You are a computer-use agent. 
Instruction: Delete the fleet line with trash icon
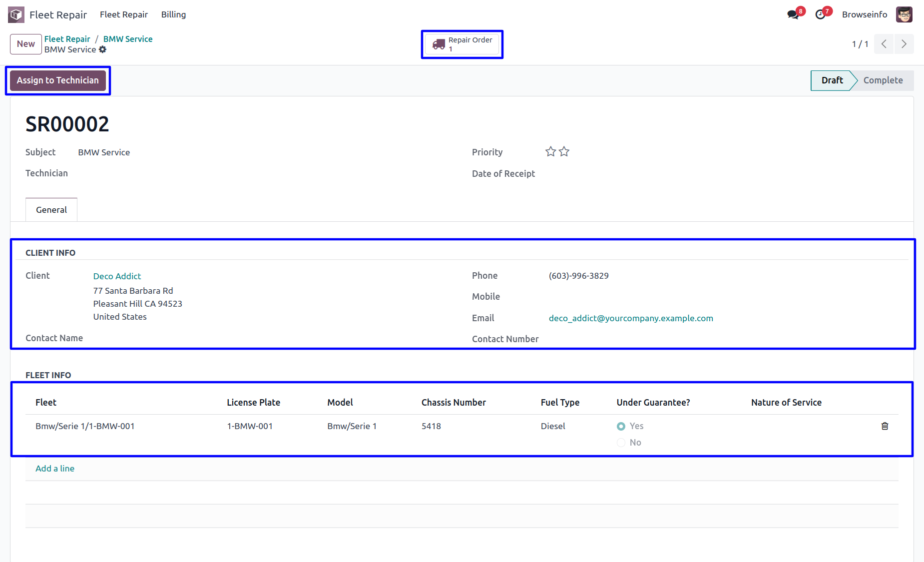[x=885, y=426]
